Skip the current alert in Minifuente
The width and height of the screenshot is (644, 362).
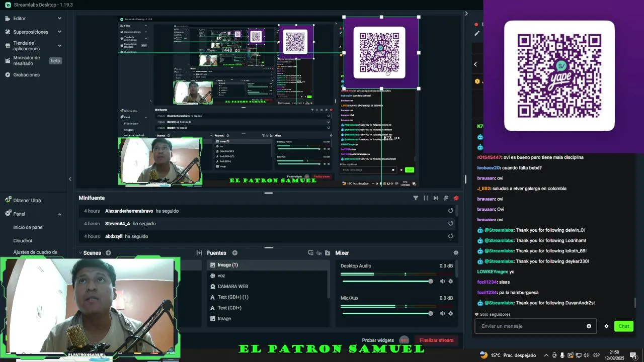pyautogui.click(x=436, y=198)
